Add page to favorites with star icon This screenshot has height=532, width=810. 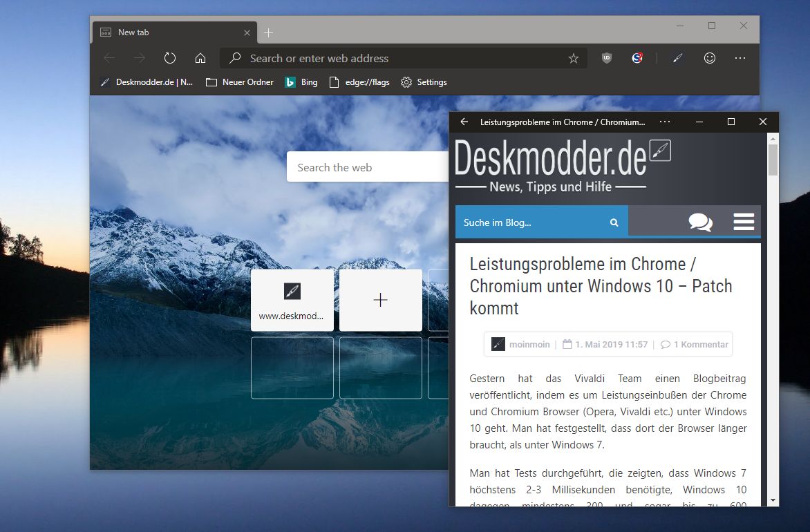point(574,58)
